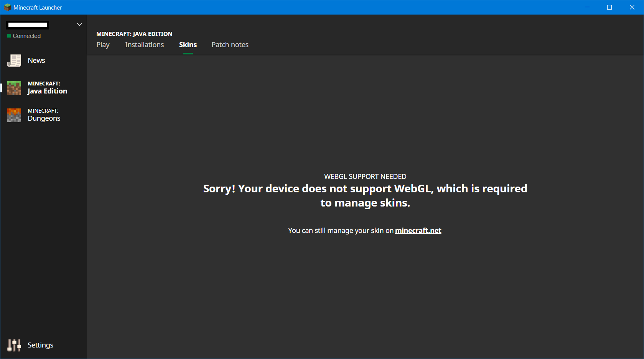Select the Minecraft Dungeons icon
The image size is (644, 359).
coord(14,115)
